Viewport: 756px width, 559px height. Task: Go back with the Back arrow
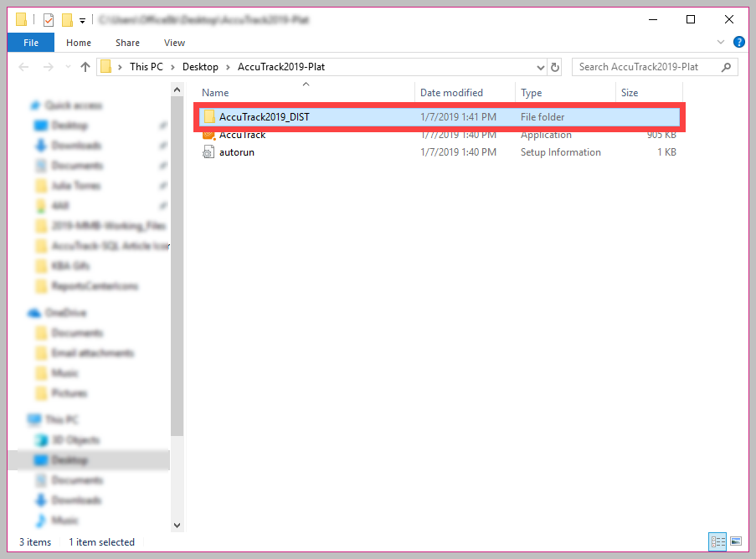click(x=23, y=67)
